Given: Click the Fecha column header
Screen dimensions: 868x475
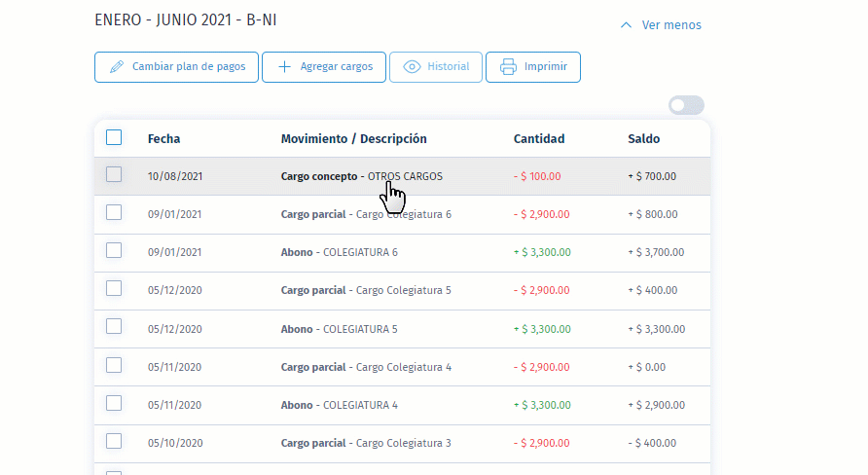Looking at the screenshot, I should pyautogui.click(x=163, y=139).
